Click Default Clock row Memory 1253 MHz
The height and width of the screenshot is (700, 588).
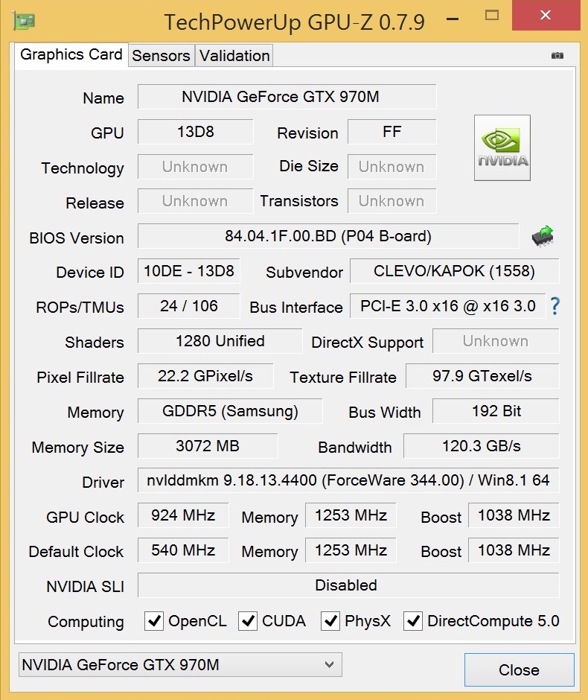(x=351, y=550)
